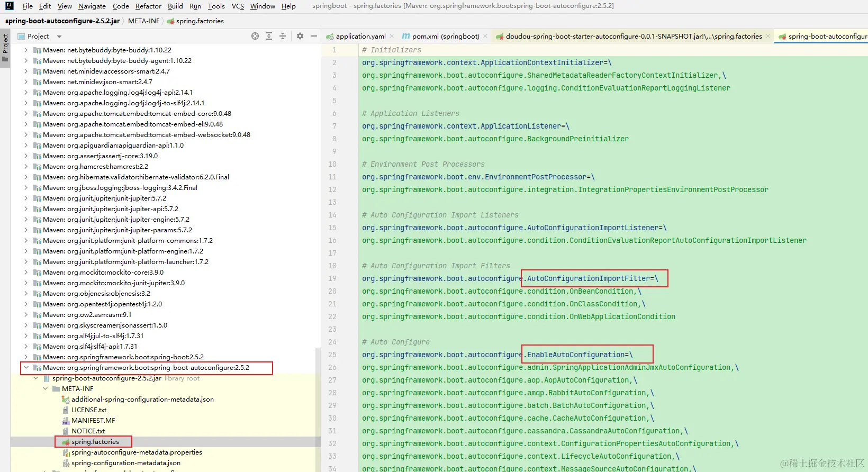Click the META-INF breadcrumb
The height and width of the screenshot is (472, 868).
point(143,21)
